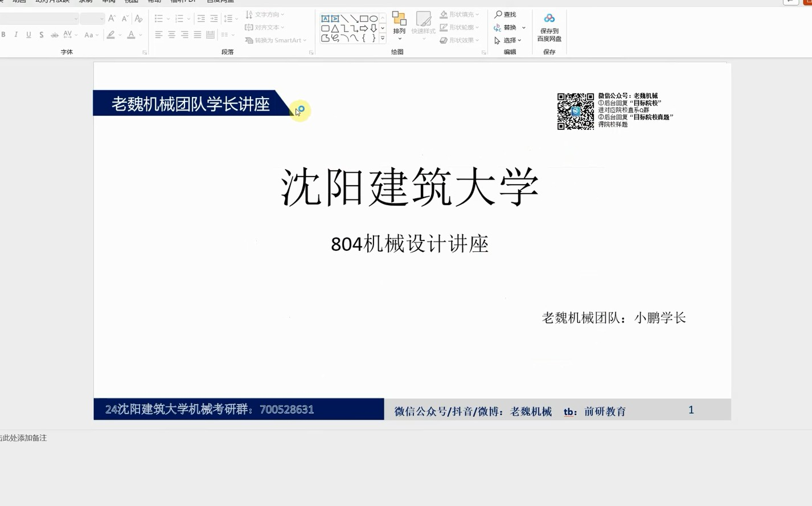Viewport: 812px width, 506px height.
Task: Select vertical text box shape
Action: [x=335, y=19]
